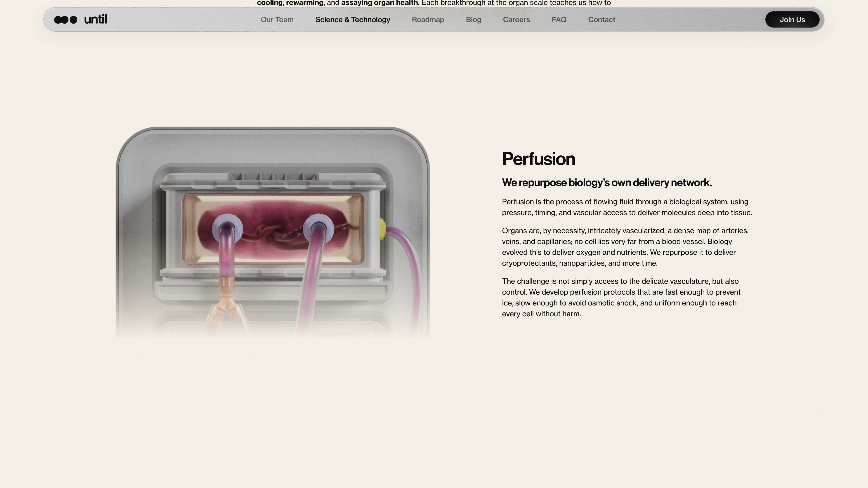Viewport: 868px width, 488px height.
Task: Click the bold 'assaying organ health' text
Action: (x=379, y=3)
